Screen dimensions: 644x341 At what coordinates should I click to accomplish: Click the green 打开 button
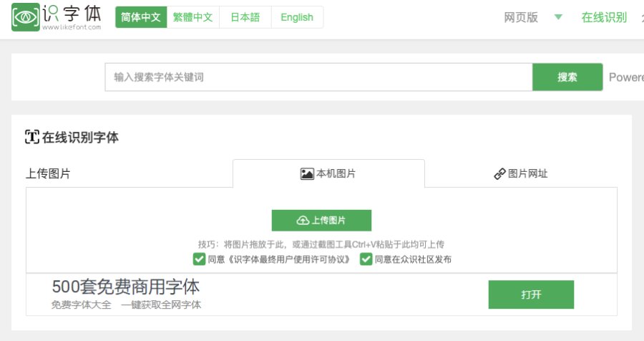pos(531,294)
